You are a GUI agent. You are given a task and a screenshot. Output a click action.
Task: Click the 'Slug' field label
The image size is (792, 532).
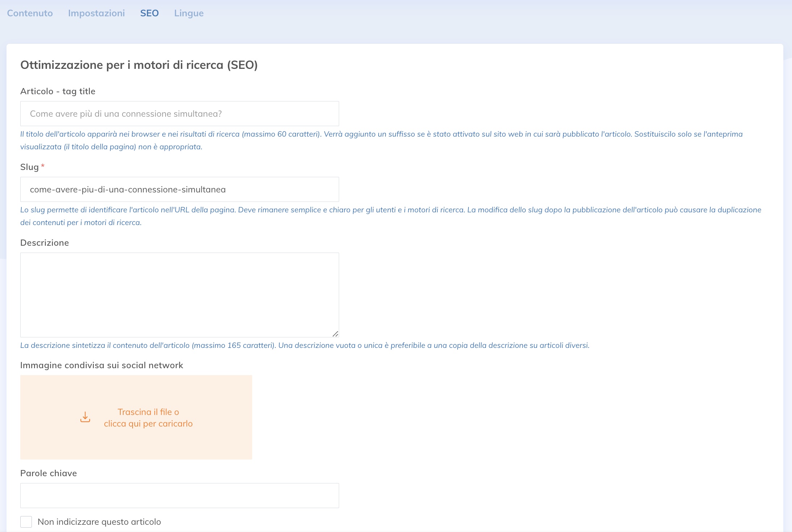(29, 167)
